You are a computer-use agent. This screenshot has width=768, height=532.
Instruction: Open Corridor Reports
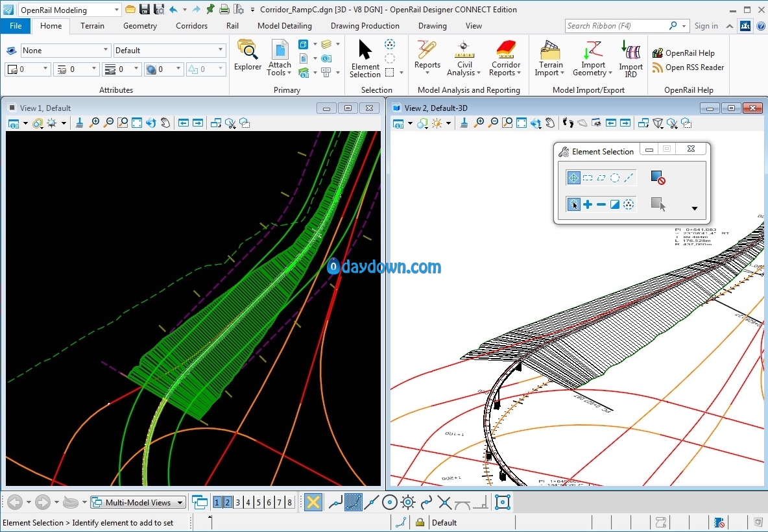tap(505, 58)
